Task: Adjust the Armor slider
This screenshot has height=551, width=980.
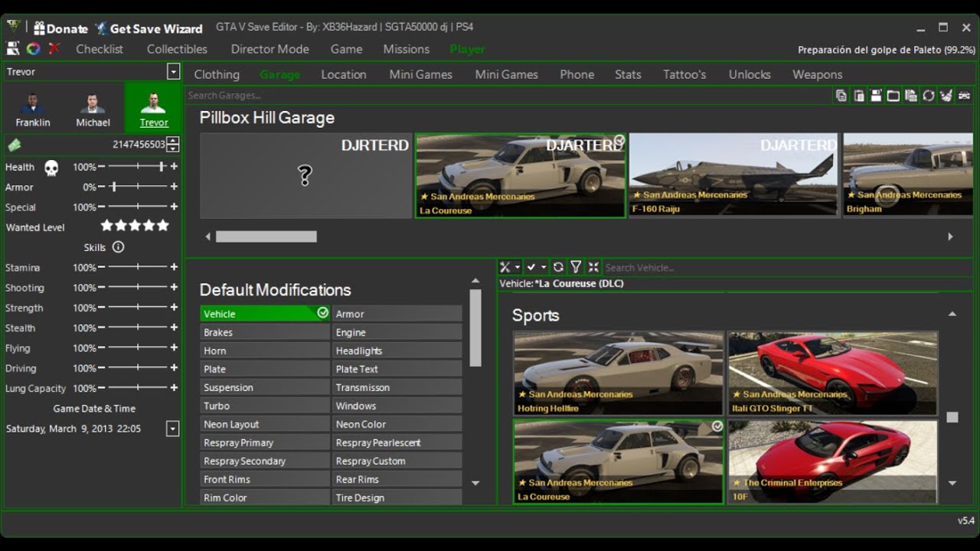Action: [x=138, y=187]
